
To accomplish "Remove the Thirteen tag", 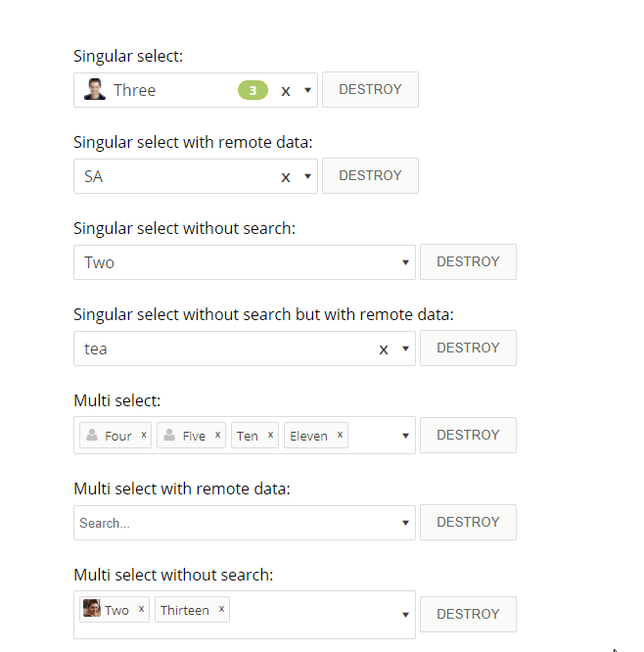I will (222, 609).
